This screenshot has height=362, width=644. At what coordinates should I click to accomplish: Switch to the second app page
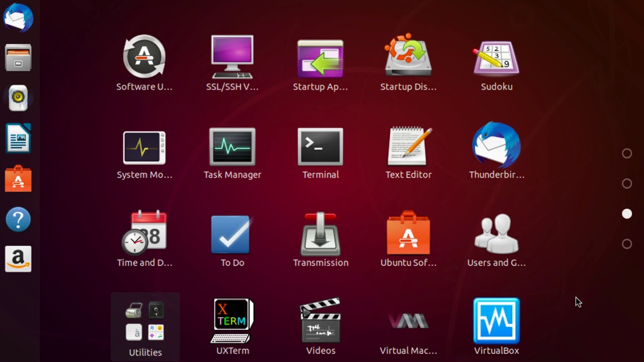coord(627,184)
